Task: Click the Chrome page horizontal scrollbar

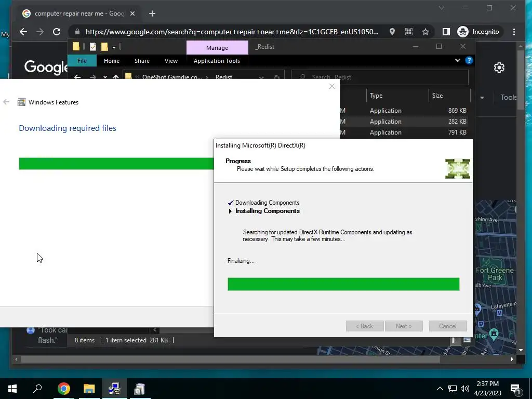Action: pos(230,359)
